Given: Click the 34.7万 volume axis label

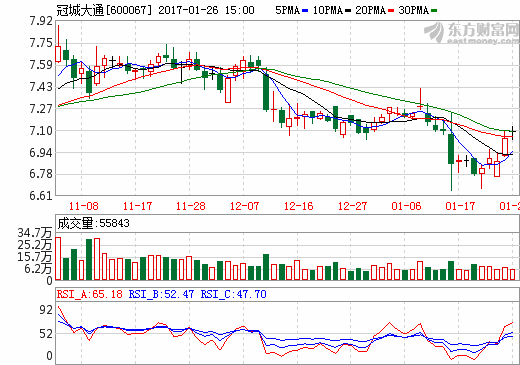Looking at the screenshot, I should point(35,233).
